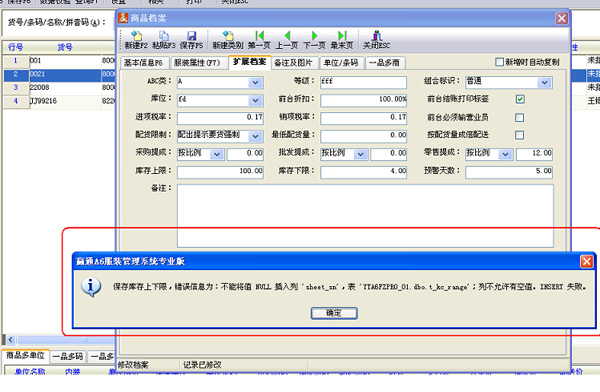Click the 上一页 previous page arrow
600x392 pixels.
point(287,36)
